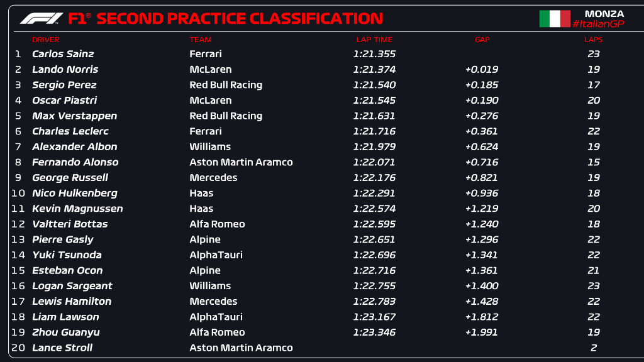The width and height of the screenshot is (644, 362).
Task: Click the Italian flag icon
Action: (x=555, y=19)
